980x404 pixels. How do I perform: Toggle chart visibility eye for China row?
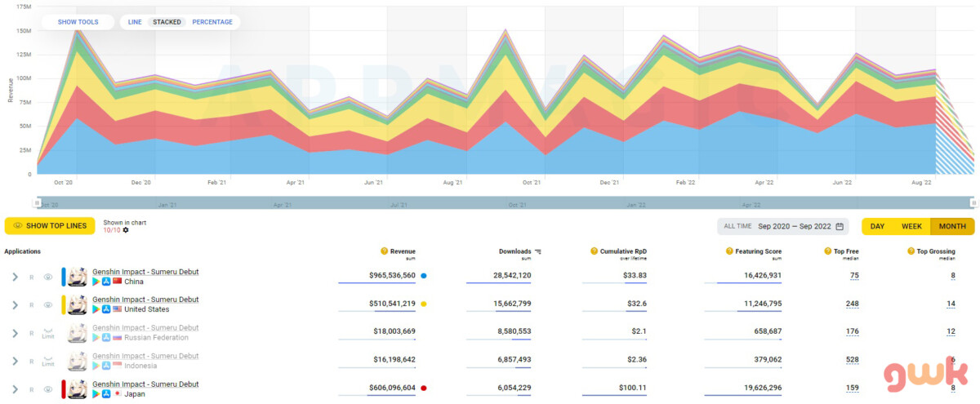[x=48, y=277]
